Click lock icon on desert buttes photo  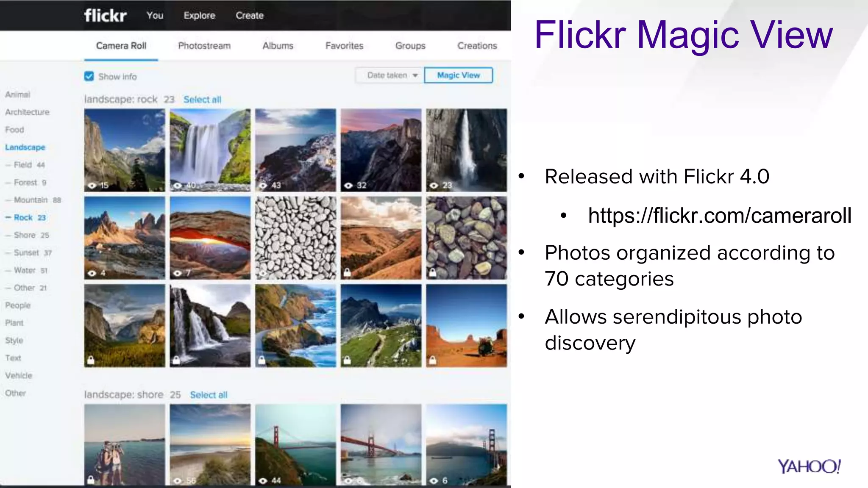tap(432, 360)
